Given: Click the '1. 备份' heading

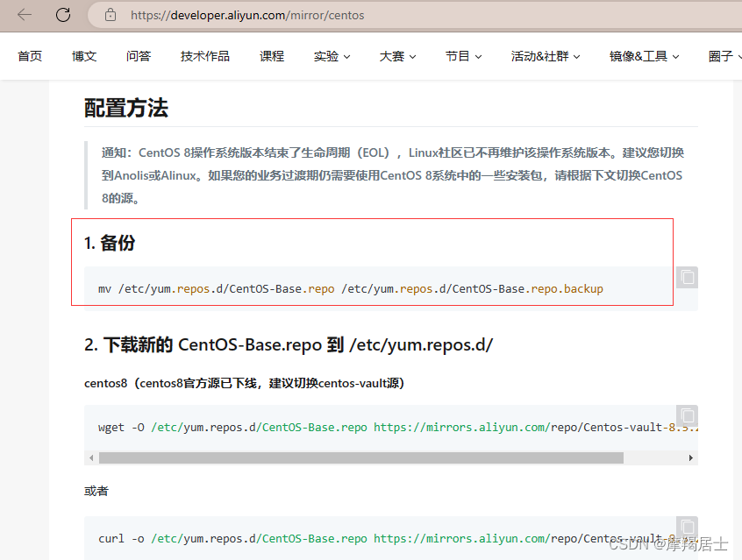Looking at the screenshot, I should [x=110, y=243].
